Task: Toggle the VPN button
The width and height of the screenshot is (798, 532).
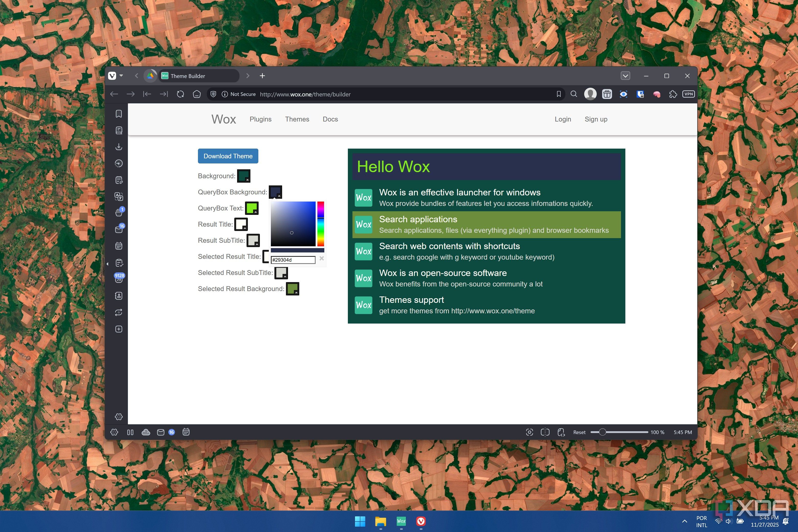Action: tap(689, 94)
